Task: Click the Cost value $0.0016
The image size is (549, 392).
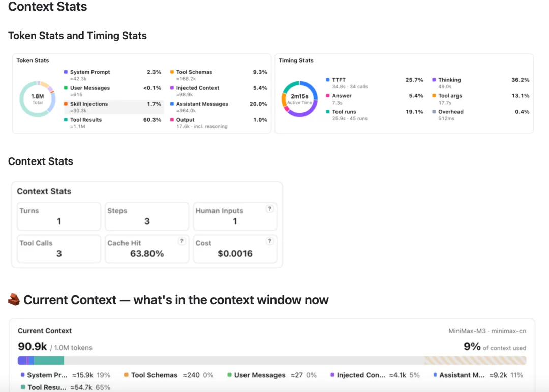Action: click(x=235, y=253)
